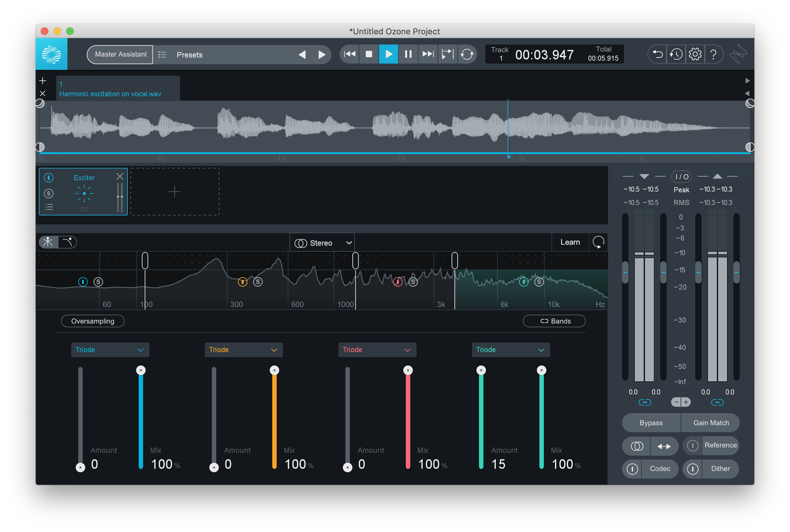Solo band 1 in spectrum
Screen dimensions: 790x532
(x=98, y=282)
